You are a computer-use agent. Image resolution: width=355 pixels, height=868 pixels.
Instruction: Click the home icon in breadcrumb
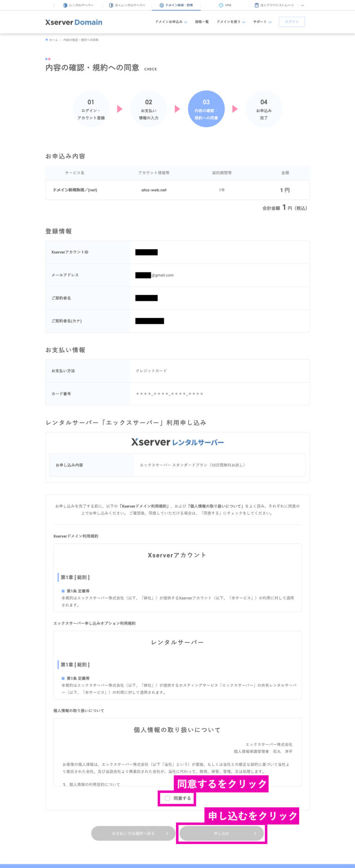(x=47, y=40)
